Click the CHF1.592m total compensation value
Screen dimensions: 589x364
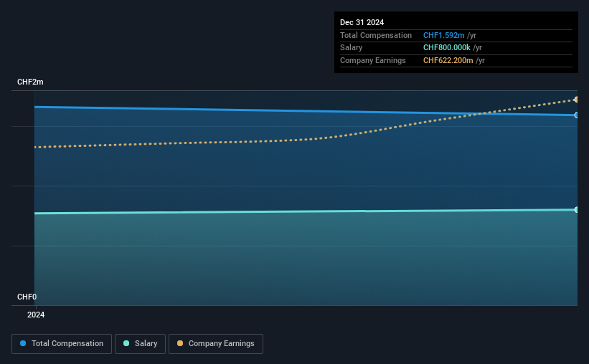pos(443,35)
